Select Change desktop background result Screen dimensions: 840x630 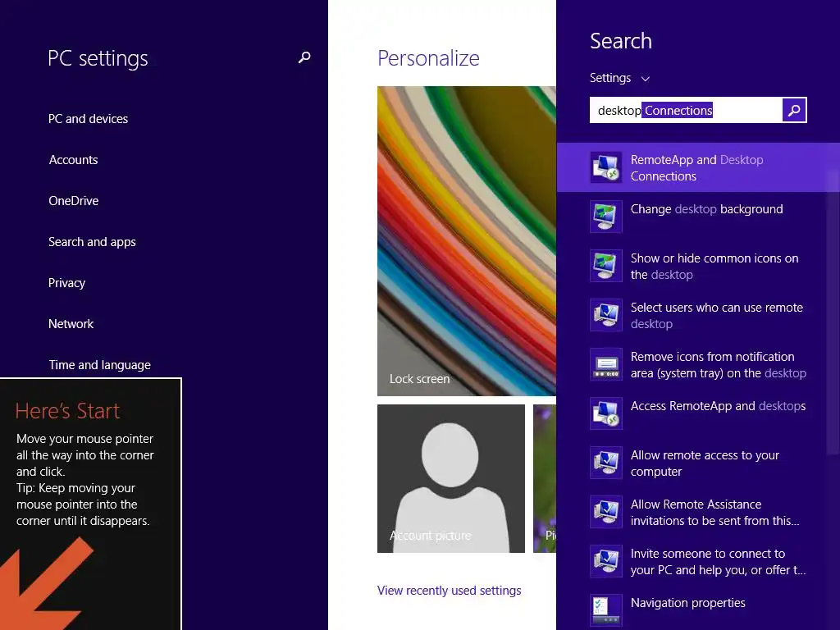(x=698, y=217)
